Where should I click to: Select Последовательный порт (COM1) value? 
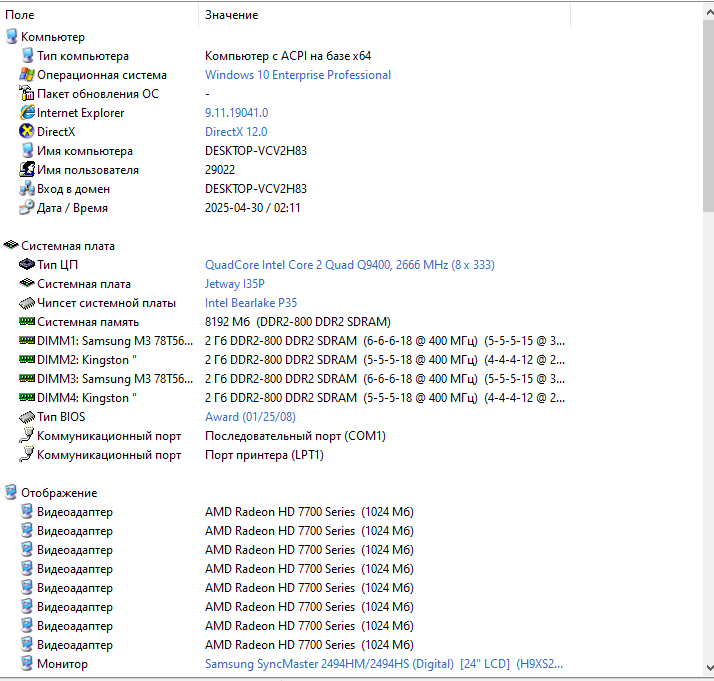click(295, 436)
